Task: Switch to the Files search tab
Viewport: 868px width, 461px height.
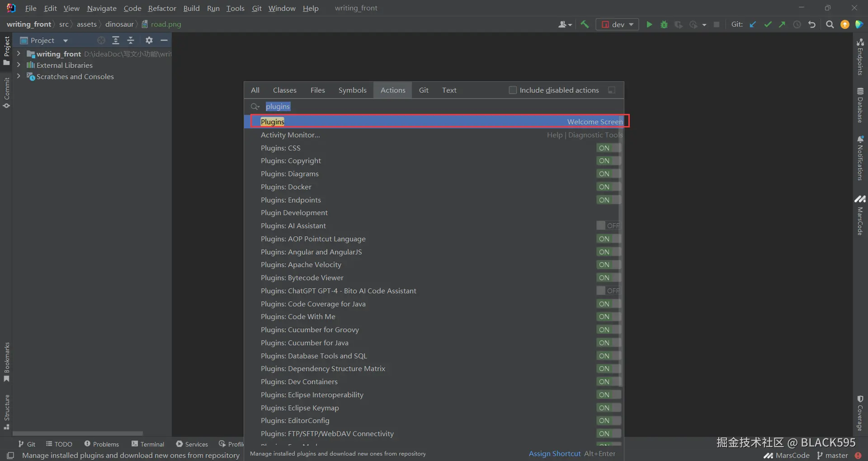Action: pos(318,90)
